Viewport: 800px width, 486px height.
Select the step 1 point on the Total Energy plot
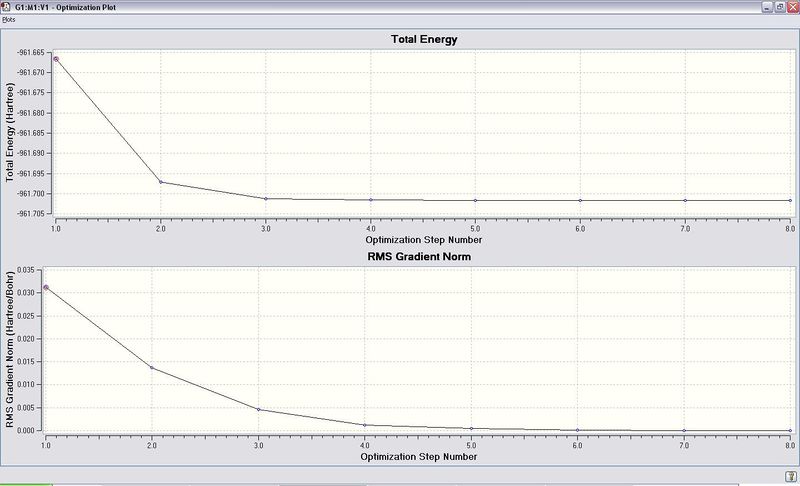click(x=56, y=59)
